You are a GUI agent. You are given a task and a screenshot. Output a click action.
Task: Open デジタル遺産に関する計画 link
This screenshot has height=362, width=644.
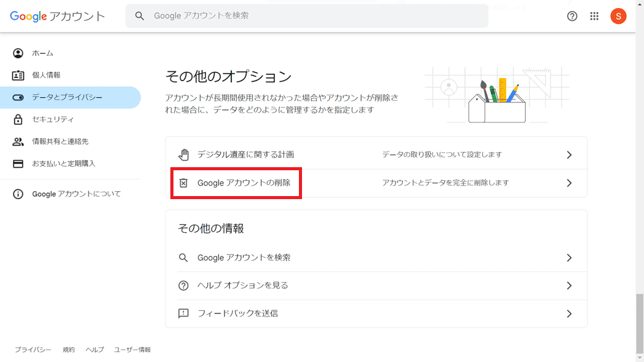tap(245, 155)
